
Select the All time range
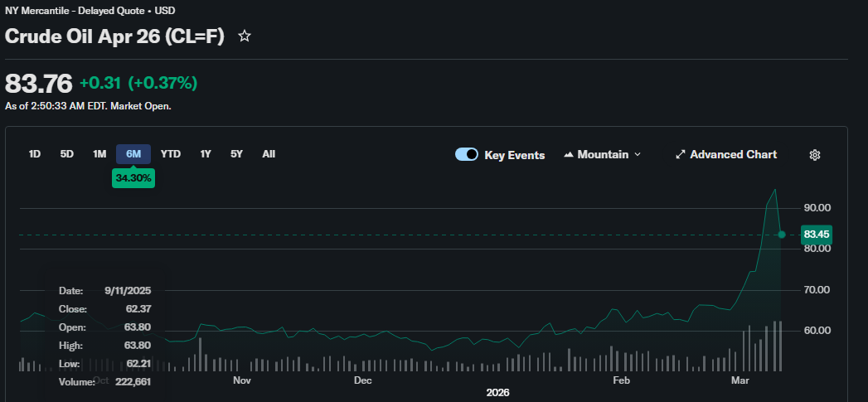click(269, 154)
